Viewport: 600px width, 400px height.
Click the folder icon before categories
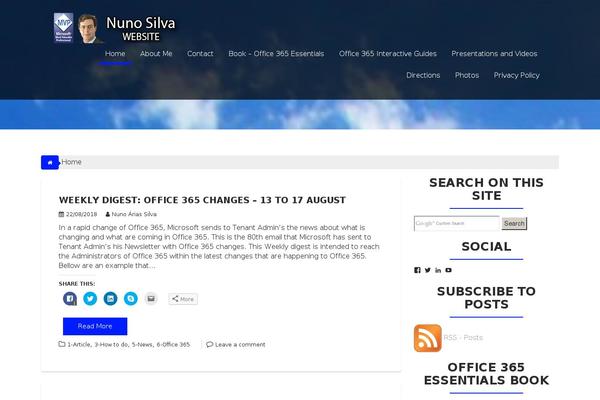tap(62, 344)
